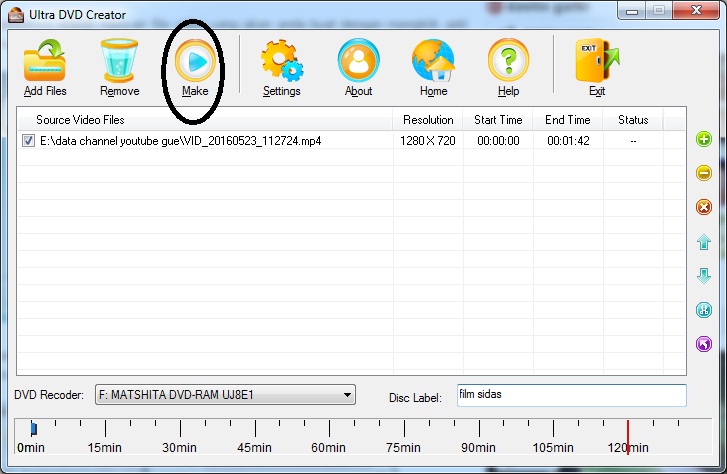Click the red 120min capacity marker

(x=628, y=436)
